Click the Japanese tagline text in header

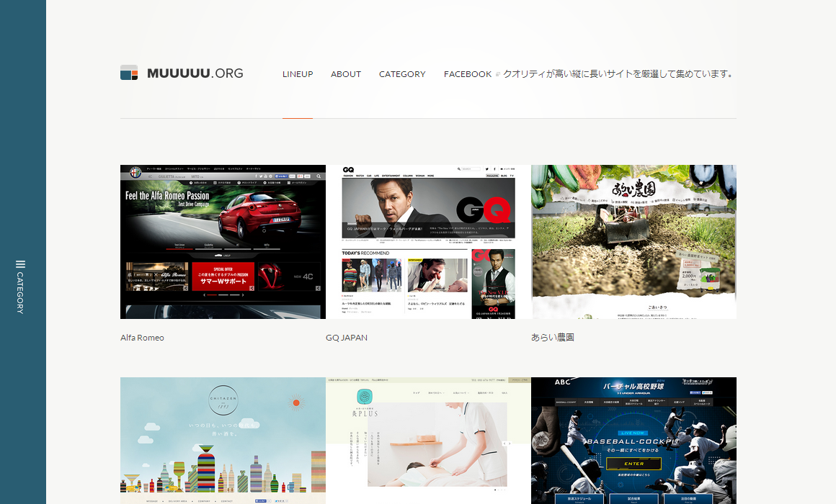point(618,74)
